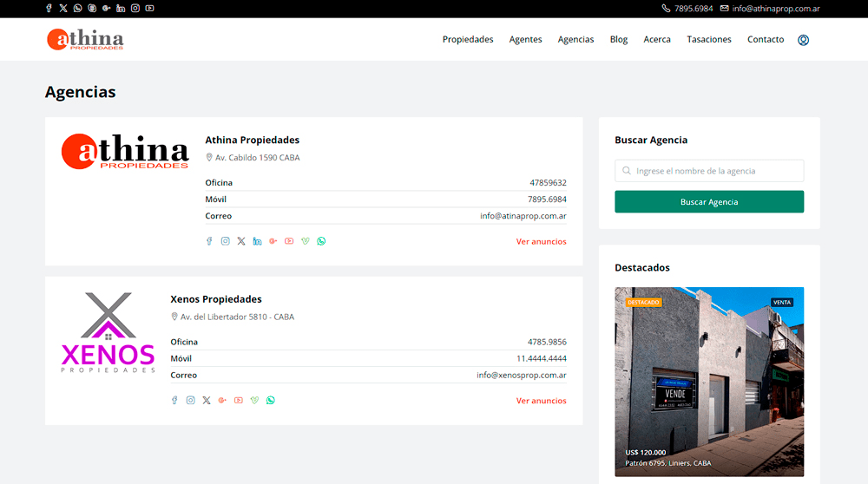Focus the agency name search field
The image size is (868, 484).
709,171
